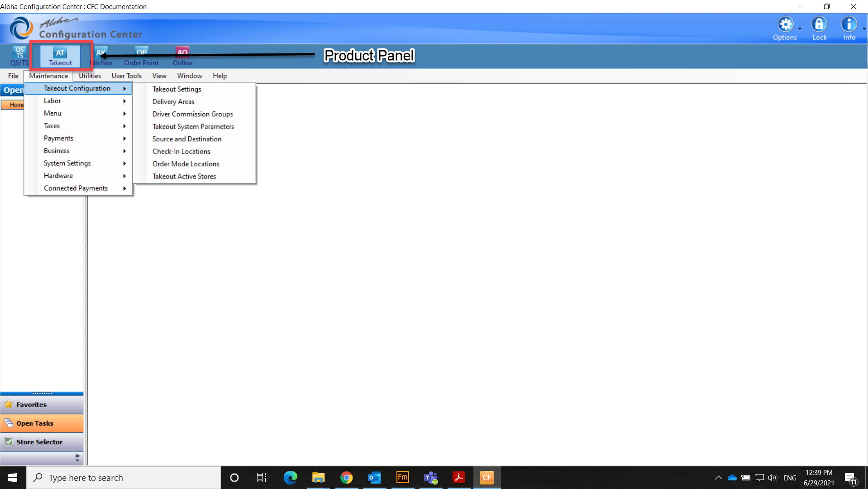The height and width of the screenshot is (489, 868).
Task: Select the Takeout product icon
Action: click(x=61, y=56)
